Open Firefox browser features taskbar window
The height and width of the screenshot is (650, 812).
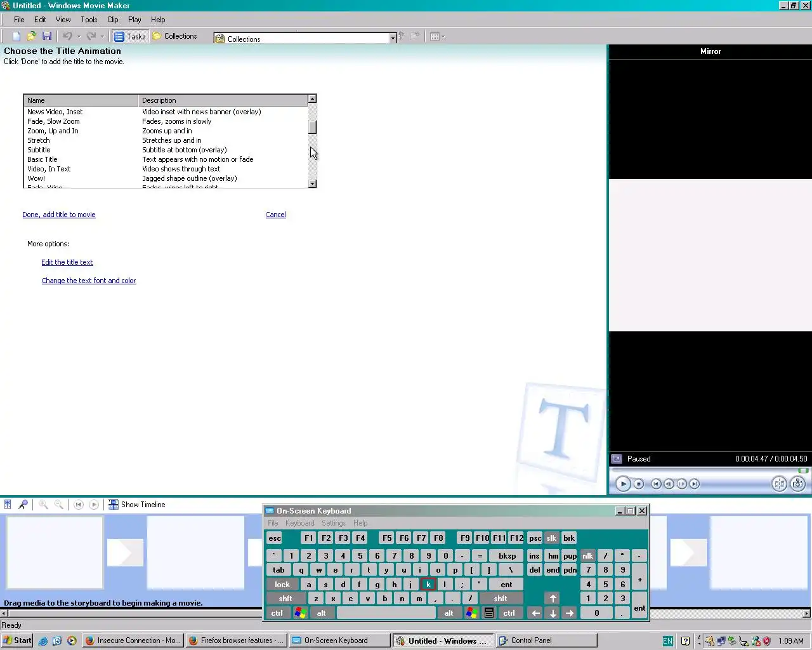237,640
